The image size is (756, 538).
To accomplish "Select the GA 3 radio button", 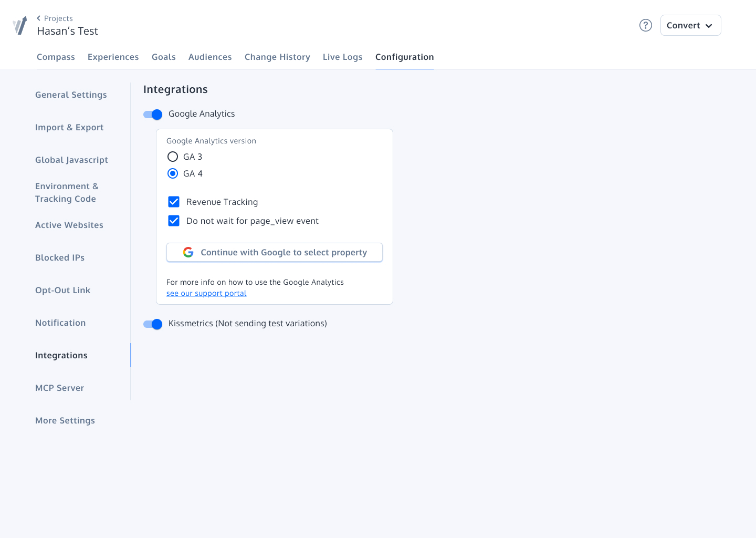I will coord(173,157).
